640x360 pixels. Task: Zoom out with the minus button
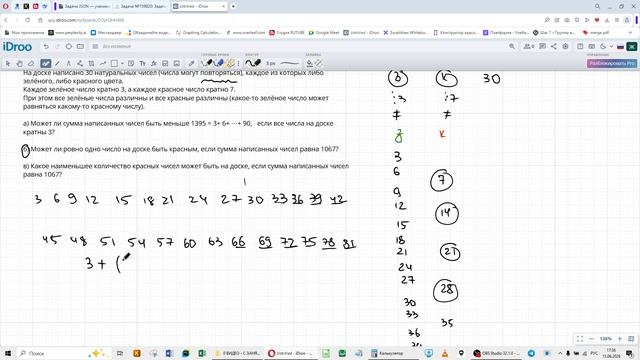coord(591,339)
